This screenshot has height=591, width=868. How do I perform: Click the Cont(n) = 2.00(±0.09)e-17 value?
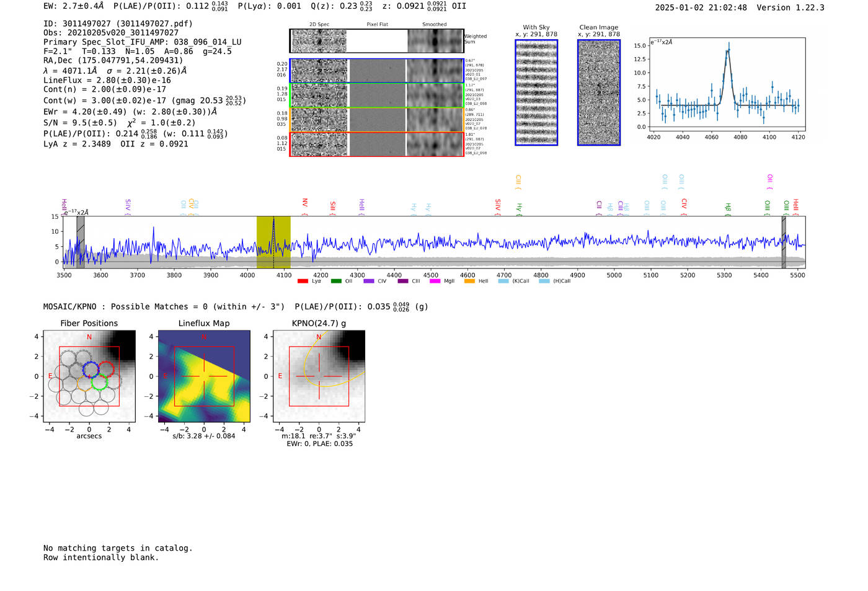105,89
